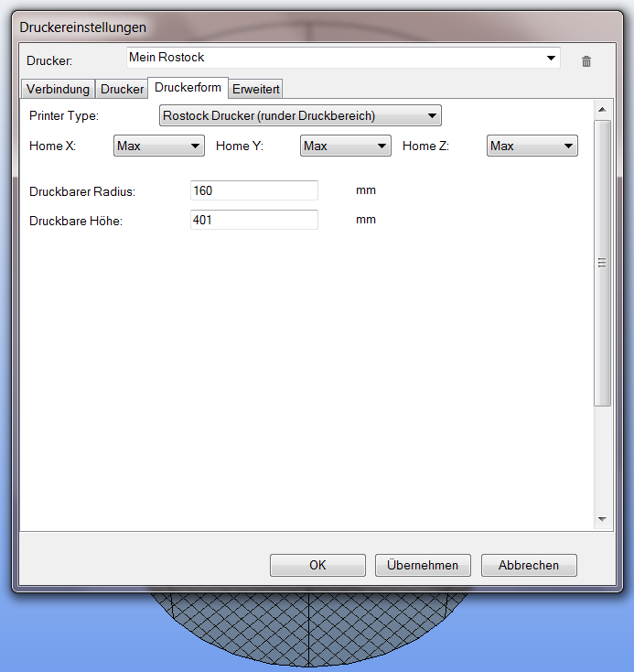Open the Erweitert tab
Image resolution: width=634 pixels, height=672 pixels.
click(x=256, y=89)
